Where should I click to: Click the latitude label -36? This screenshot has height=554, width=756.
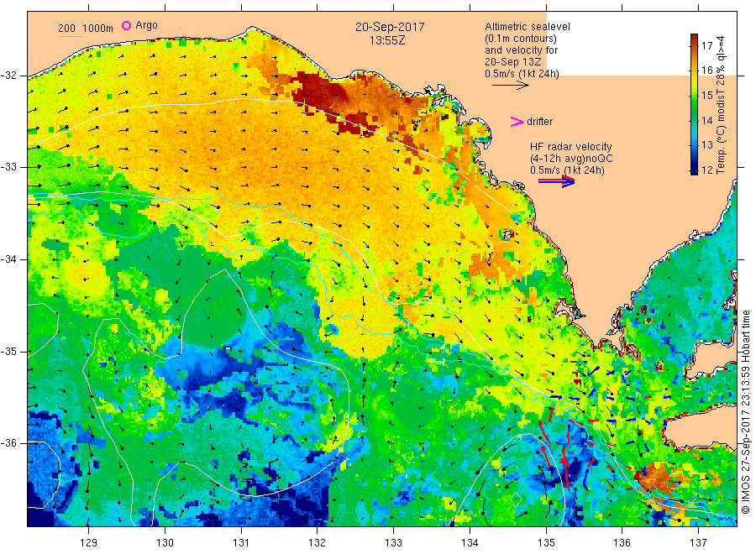9,443
